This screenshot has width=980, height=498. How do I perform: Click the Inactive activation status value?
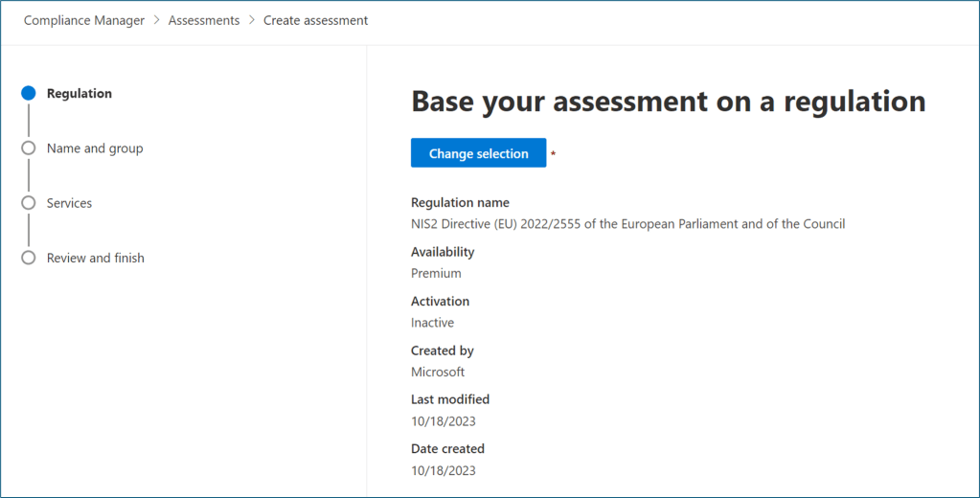[x=432, y=323]
